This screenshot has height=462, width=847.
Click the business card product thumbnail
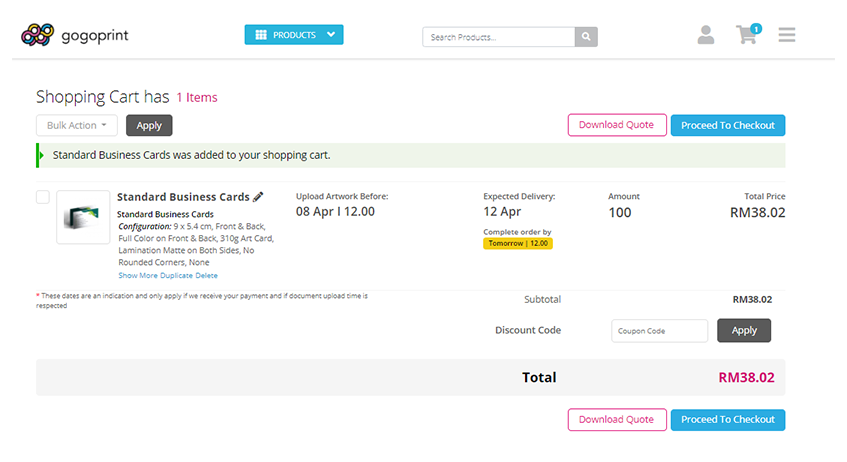[83, 217]
